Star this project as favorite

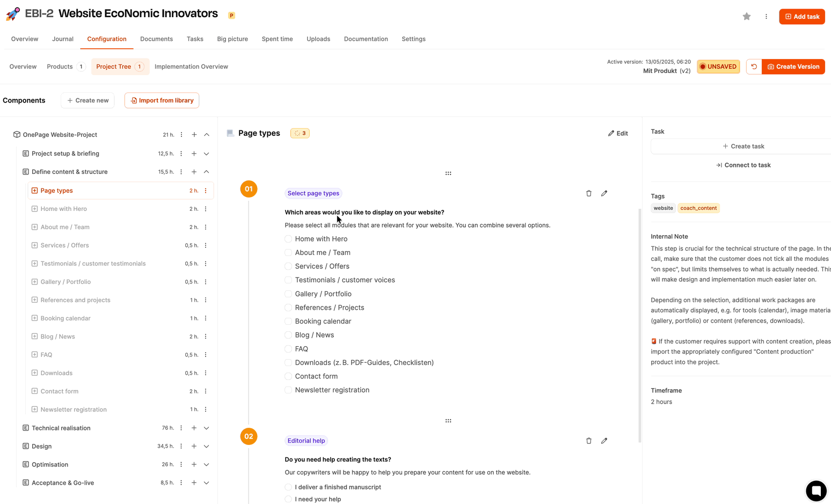[746, 17]
